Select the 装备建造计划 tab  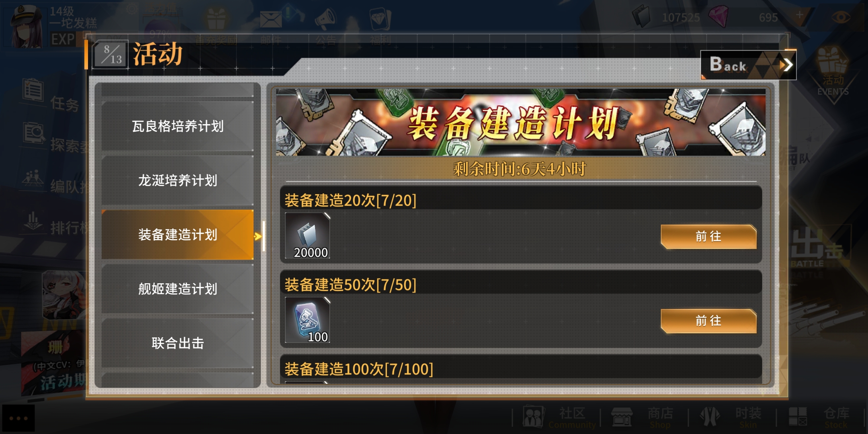(178, 235)
